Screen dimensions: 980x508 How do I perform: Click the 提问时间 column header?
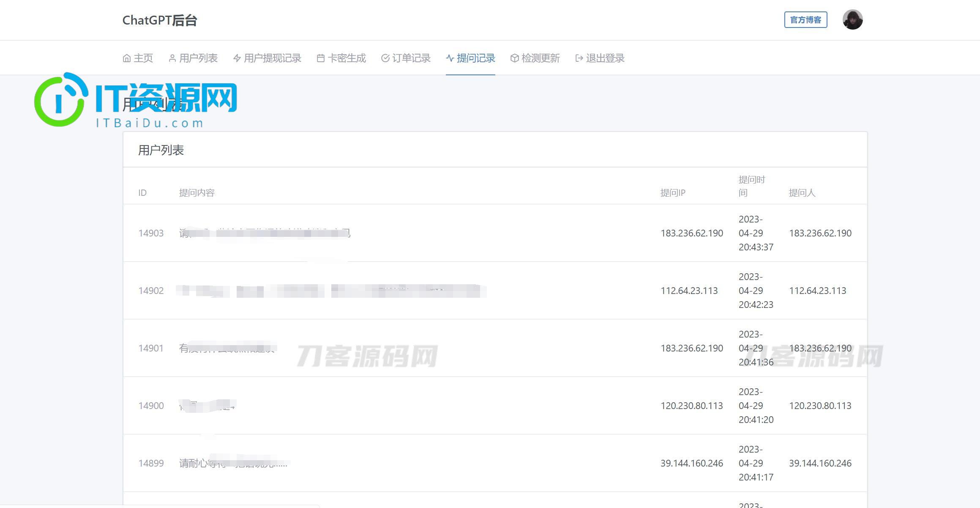coord(752,186)
